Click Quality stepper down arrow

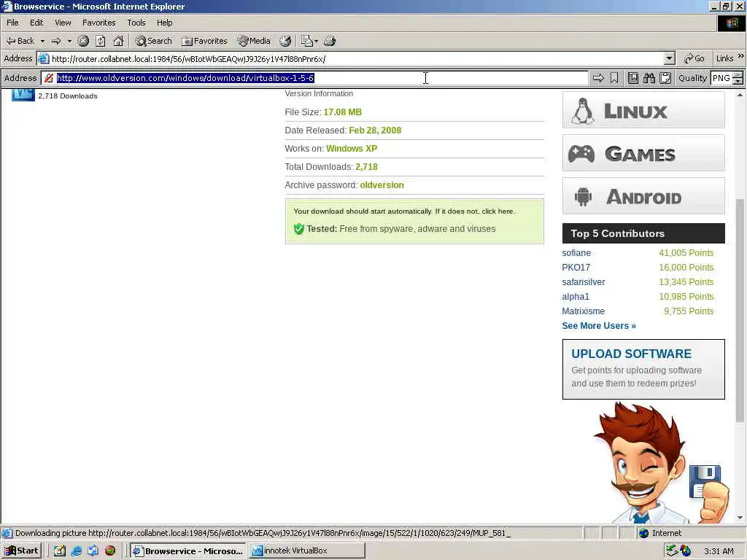pos(738,82)
